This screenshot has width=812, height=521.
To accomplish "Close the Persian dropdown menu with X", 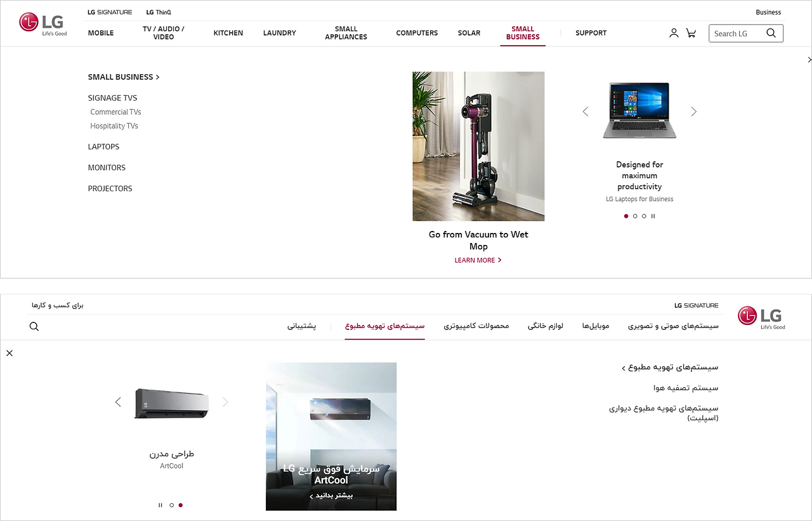I will [x=10, y=353].
